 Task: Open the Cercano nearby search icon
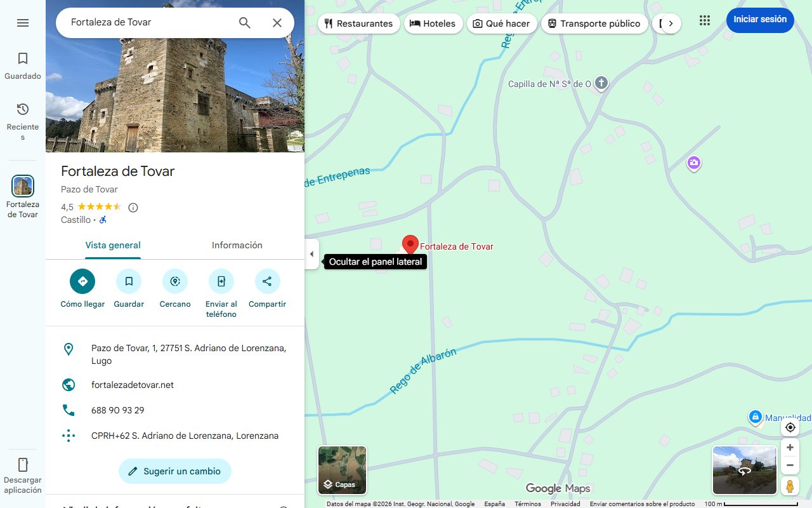tap(174, 281)
